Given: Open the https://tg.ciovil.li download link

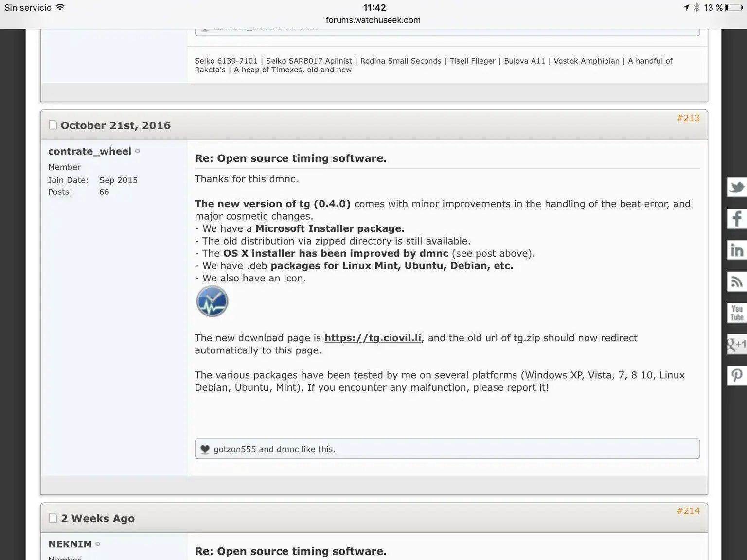Looking at the screenshot, I should click(x=373, y=338).
